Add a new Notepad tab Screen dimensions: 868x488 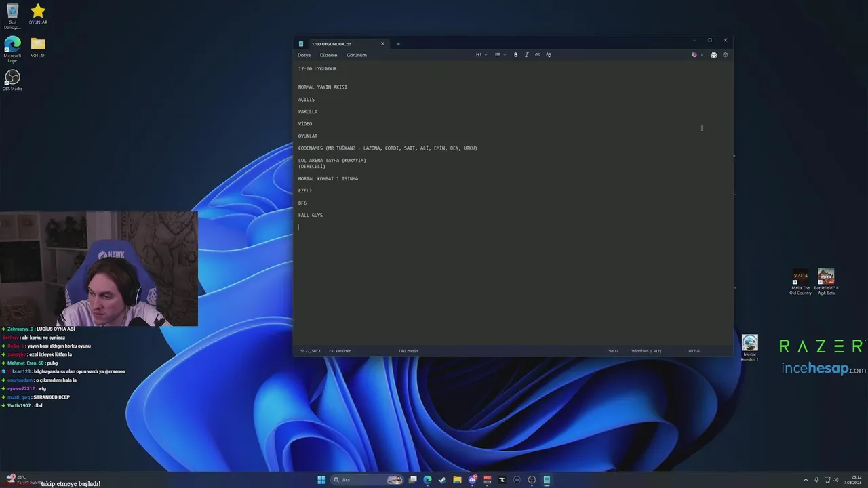point(398,44)
